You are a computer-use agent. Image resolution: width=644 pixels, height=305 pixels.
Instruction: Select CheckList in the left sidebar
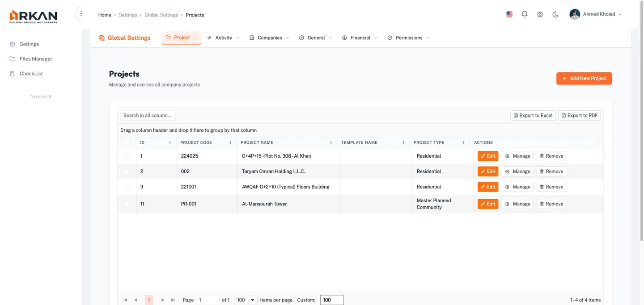31,73
